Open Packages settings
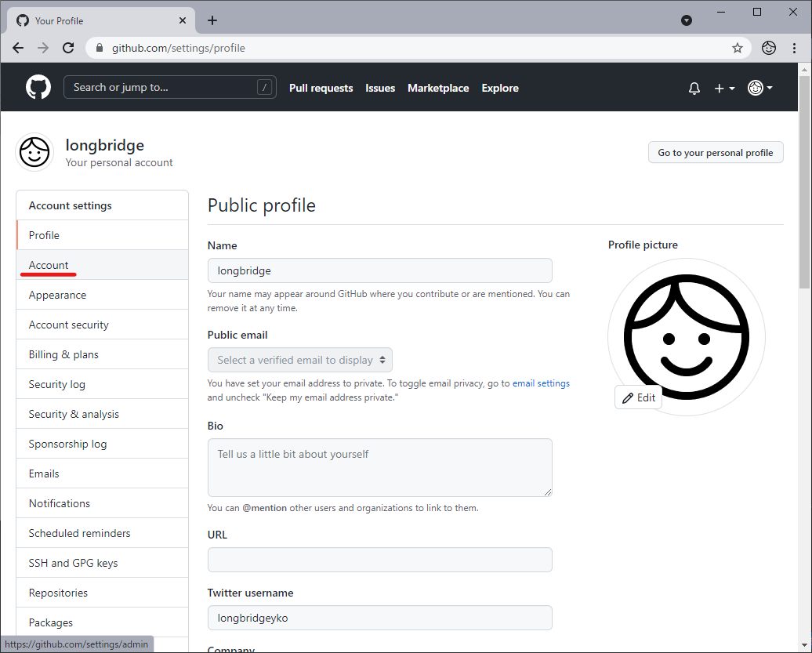The height and width of the screenshot is (653, 812). click(x=103, y=622)
